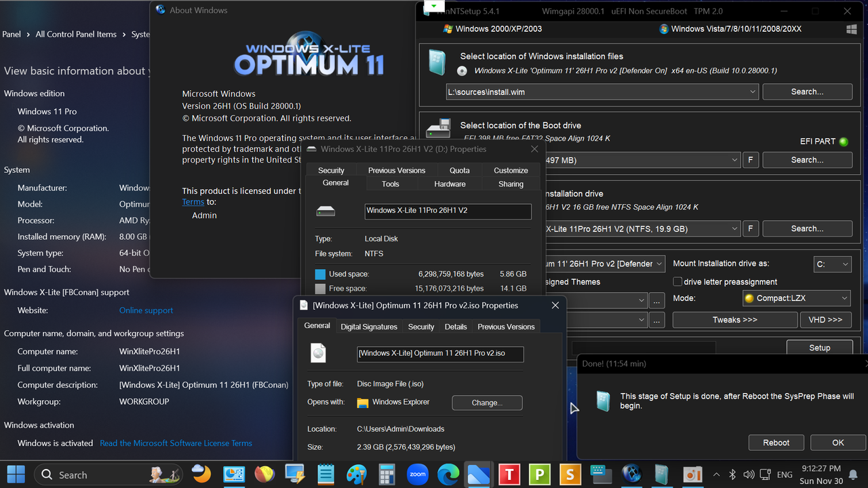Click the Tweaks >>> button

(x=734, y=319)
